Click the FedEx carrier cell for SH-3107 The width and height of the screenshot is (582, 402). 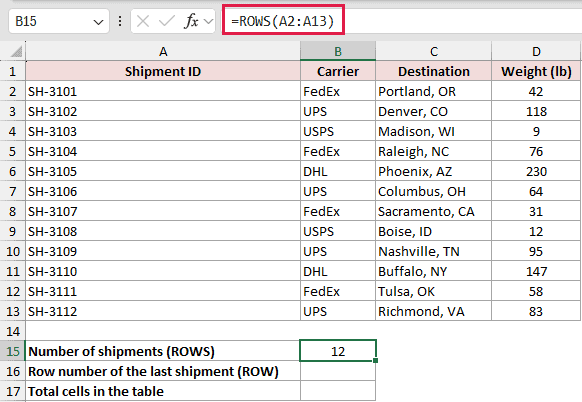point(338,212)
